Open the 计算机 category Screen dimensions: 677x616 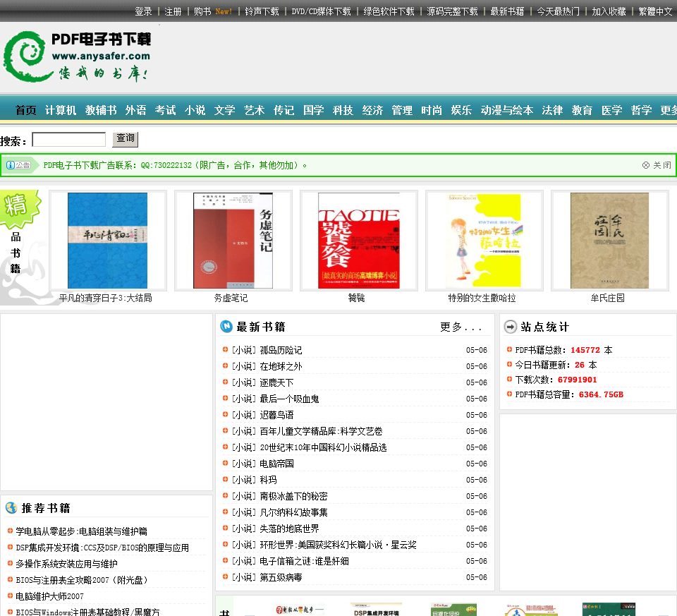[61, 110]
